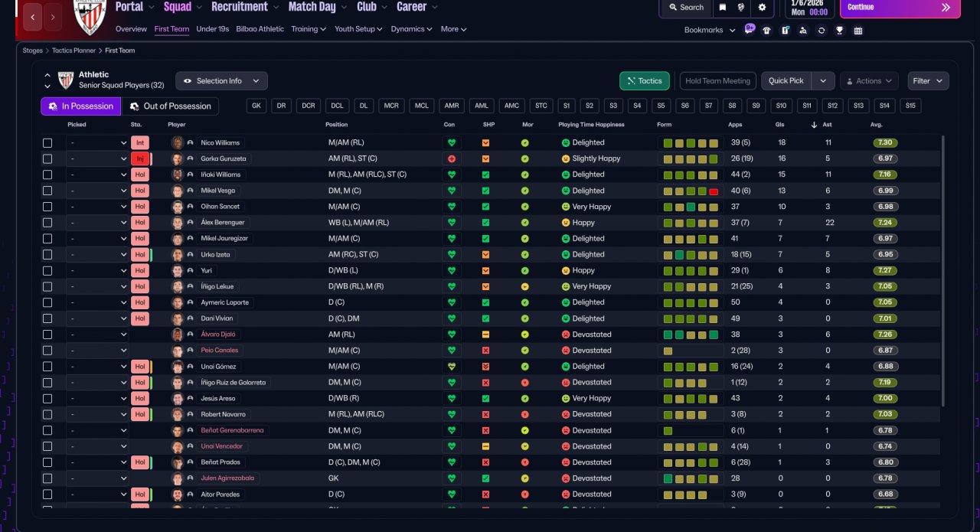Tick the checkbox for Iñaki Williams
Image resolution: width=980 pixels, height=532 pixels.
(47, 175)
